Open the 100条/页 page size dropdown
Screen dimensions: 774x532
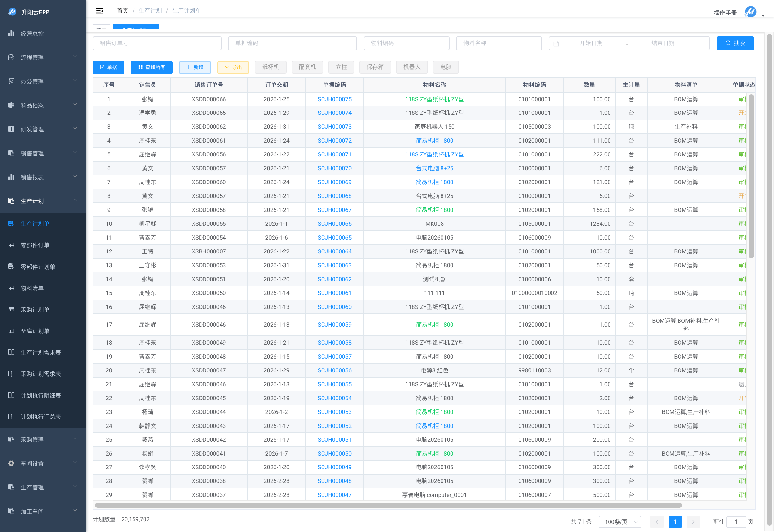tap(620, 522)
